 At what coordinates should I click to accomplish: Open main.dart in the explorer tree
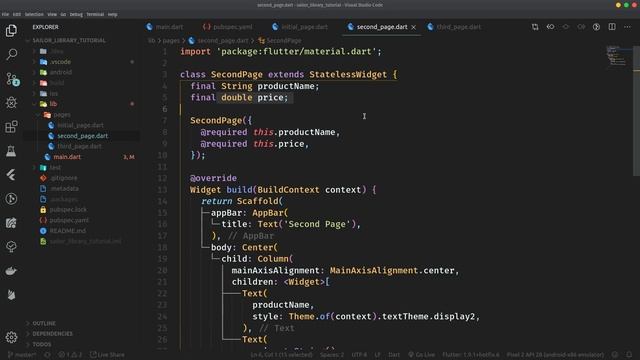[67, 157]
